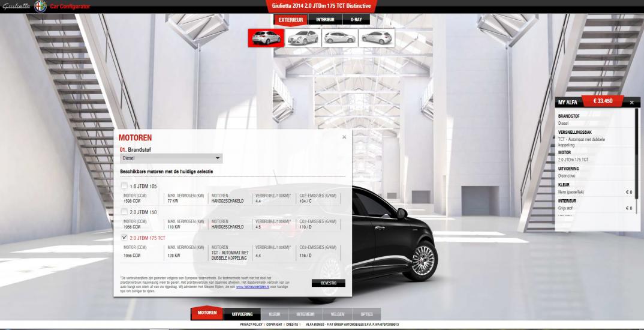Uncheck the 2.0 JTDM 175 TCT engine
Screen dimensions: 644x330
coord(124,238)
